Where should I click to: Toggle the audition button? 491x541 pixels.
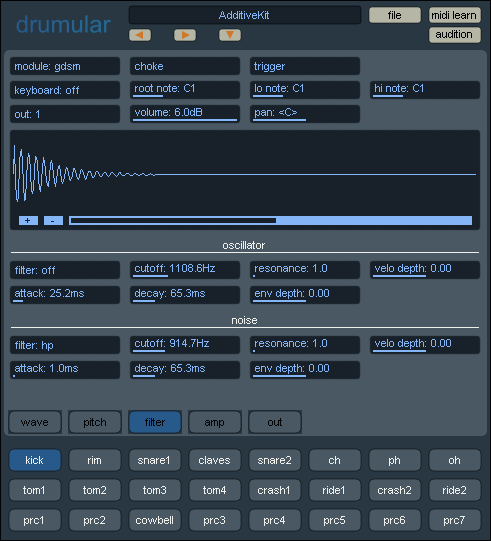coord(454,35)
